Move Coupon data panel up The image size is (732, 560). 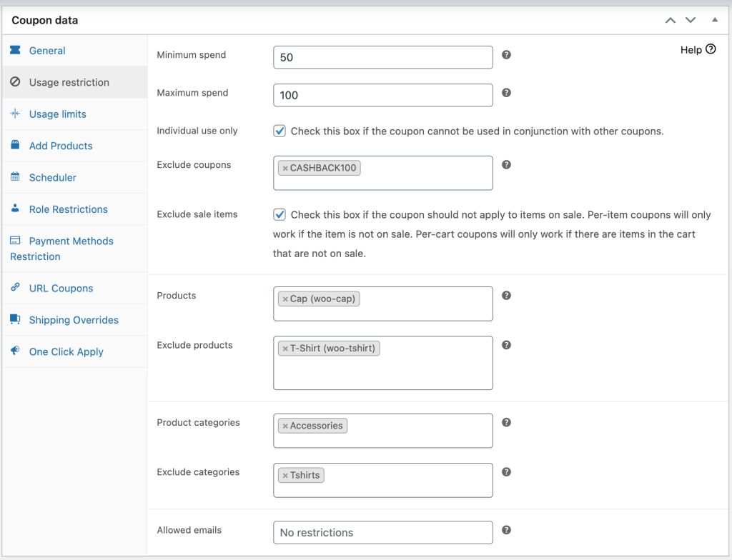pos(670,21)
